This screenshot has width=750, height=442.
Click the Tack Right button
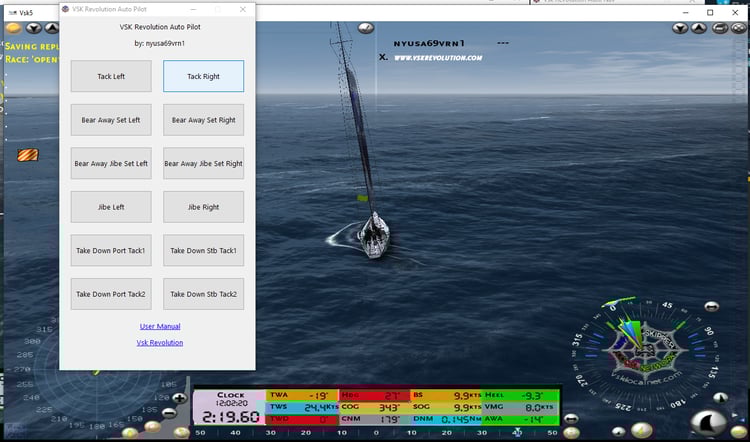[203, 76]
